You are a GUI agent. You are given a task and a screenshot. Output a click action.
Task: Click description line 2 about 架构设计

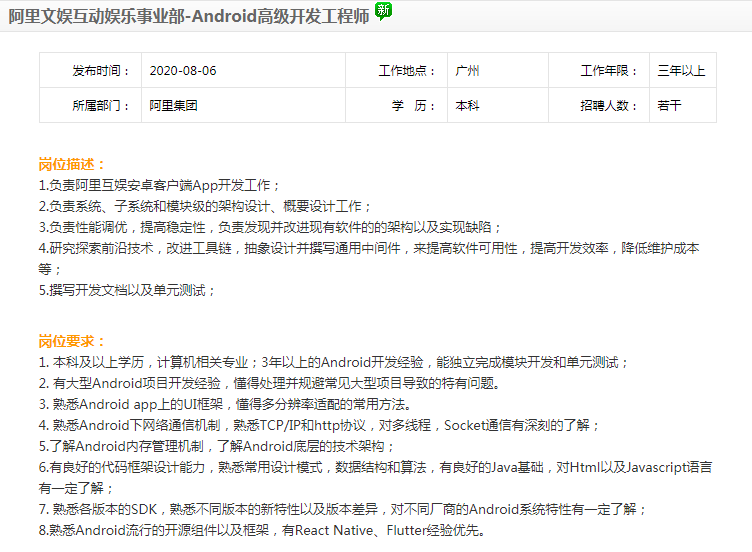(x=205, y=207)
